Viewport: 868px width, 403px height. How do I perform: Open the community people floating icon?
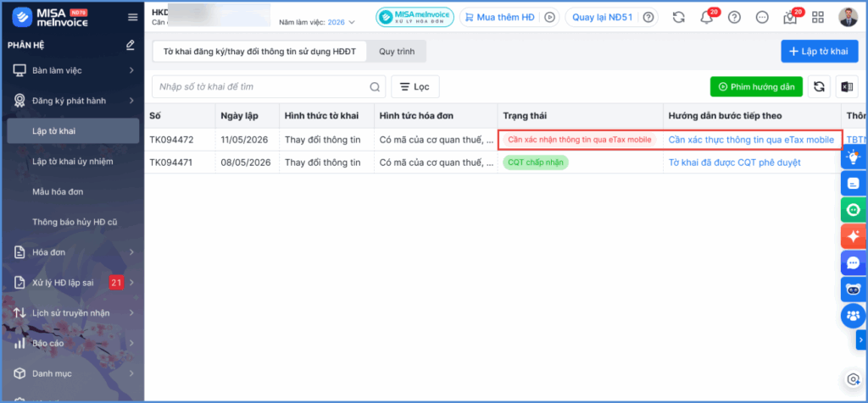pyautogui.click(x=853, y=316)
